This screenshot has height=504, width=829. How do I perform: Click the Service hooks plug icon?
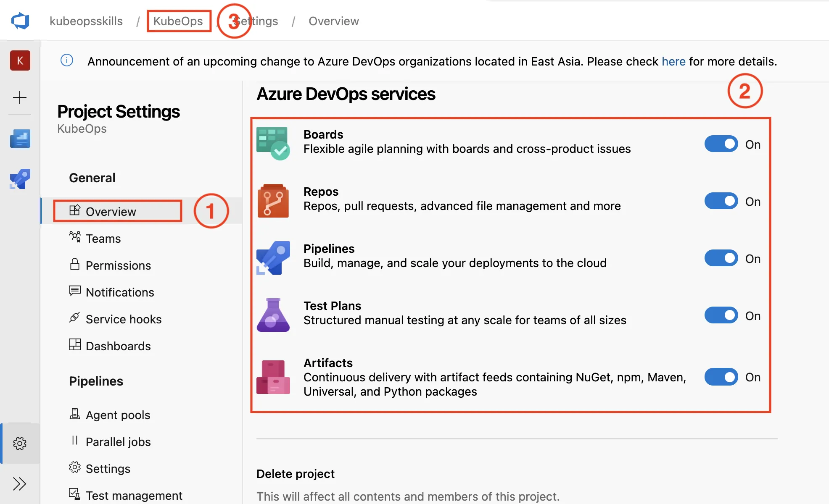pyautogui.click(x=75, y=318)
